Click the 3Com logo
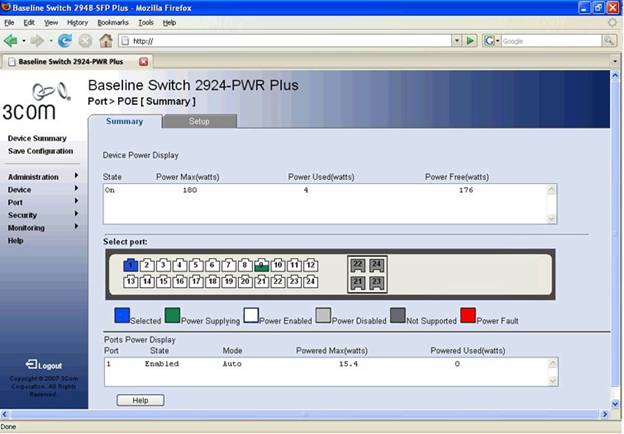Screen dimensions: 624x434 pyautogui.click(x=36, y=101)
